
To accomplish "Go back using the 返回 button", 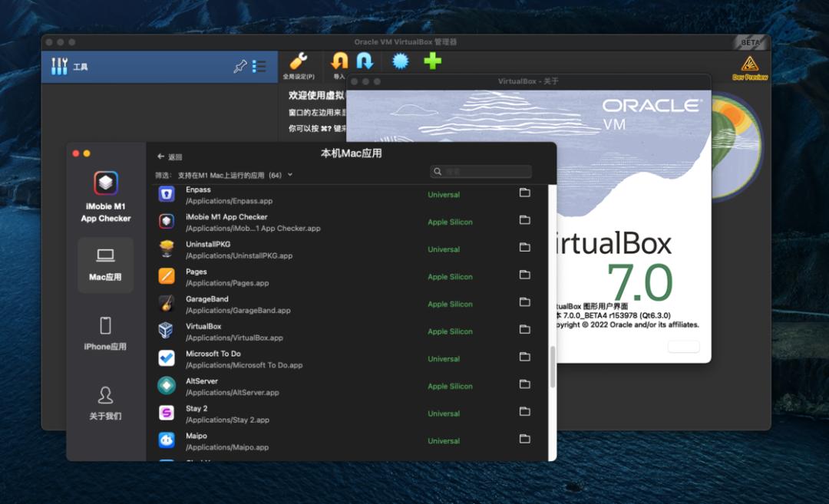I will tap(170, 156).
